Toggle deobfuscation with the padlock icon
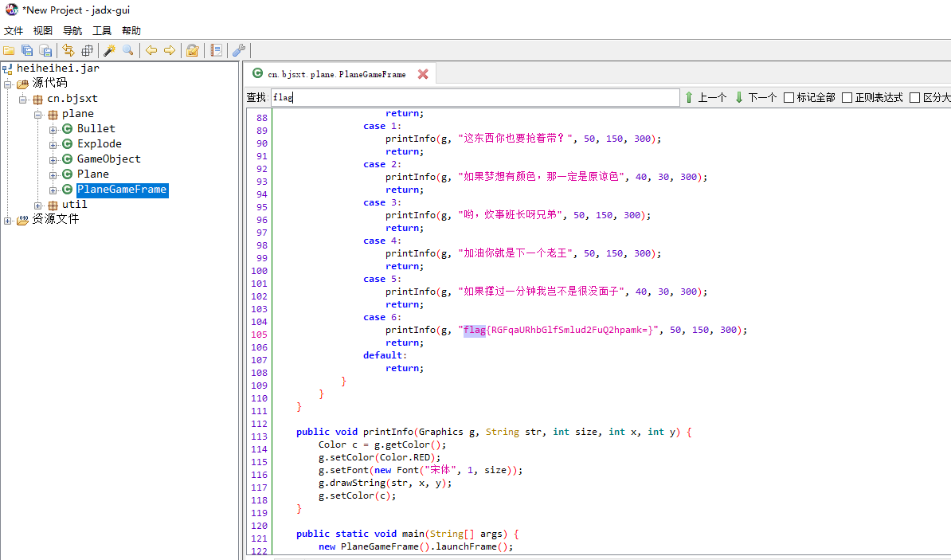The height and width of the screenshot is (560, 951). [x=193, y=50]
